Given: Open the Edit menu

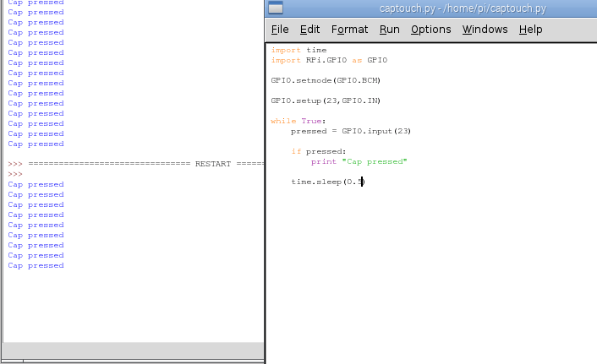Looking at the screenshot, I should tap(309, 30).
